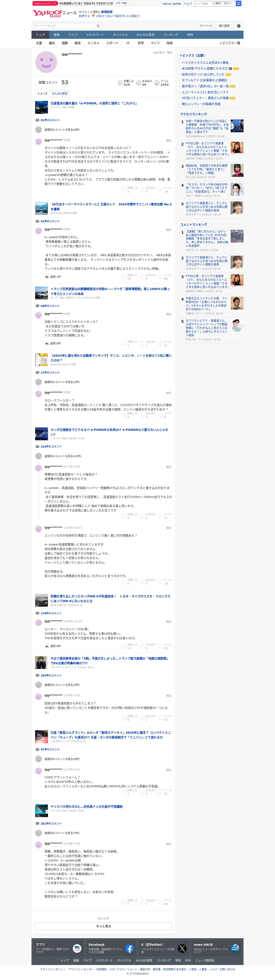Click the comment bubble icon next to 81件のコメント
The width and height of the screenshot is (275, 980).
click(x=37, y=120)
